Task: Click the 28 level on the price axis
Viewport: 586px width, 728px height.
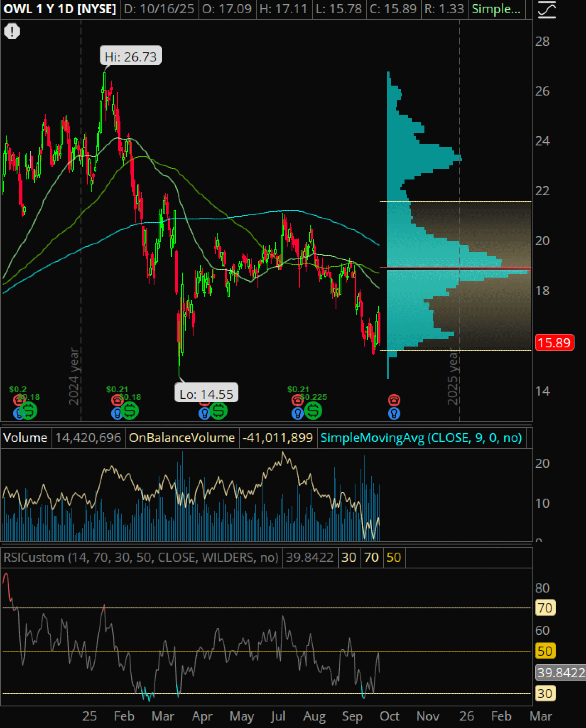Action: (542, 41)
